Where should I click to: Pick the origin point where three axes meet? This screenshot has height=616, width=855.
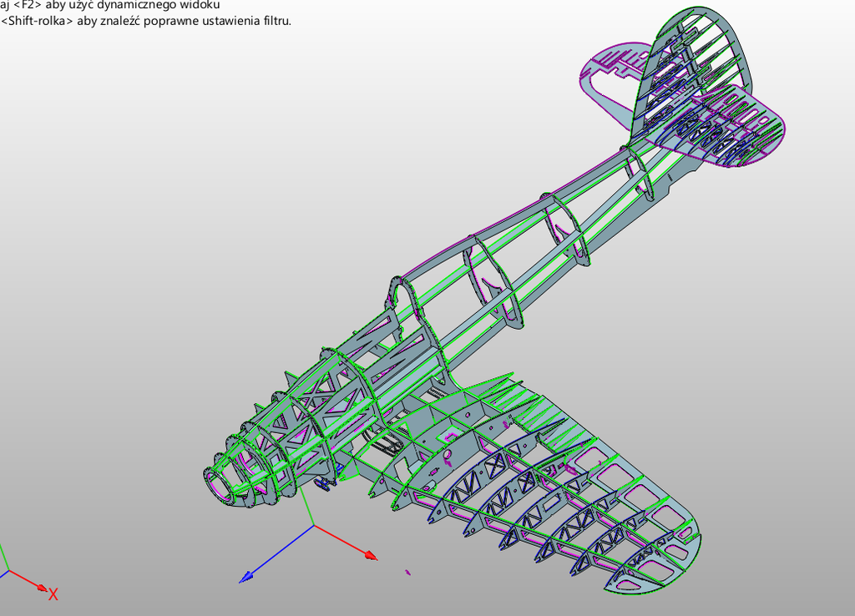(313, 526)
